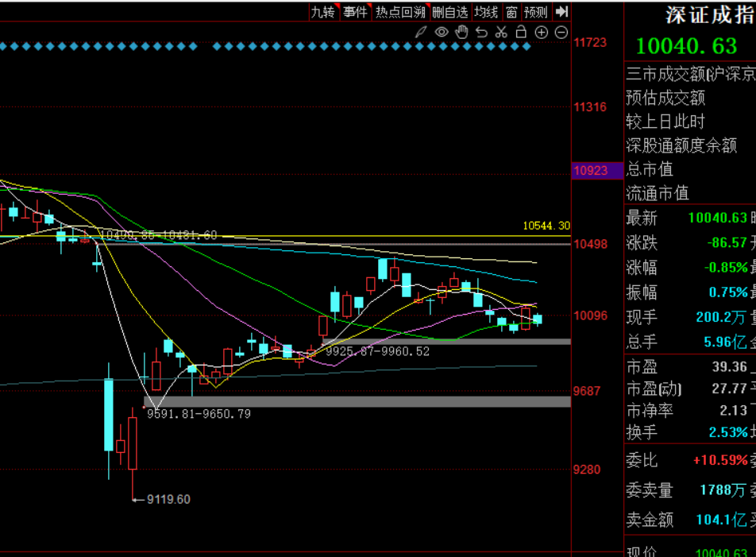
Task: Toggle 均线 moving average lines
Action: 486,12
